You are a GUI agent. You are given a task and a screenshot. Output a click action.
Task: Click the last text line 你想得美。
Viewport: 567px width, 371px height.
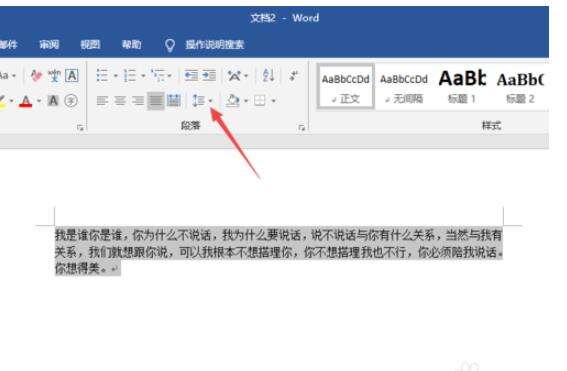(82, 268)
